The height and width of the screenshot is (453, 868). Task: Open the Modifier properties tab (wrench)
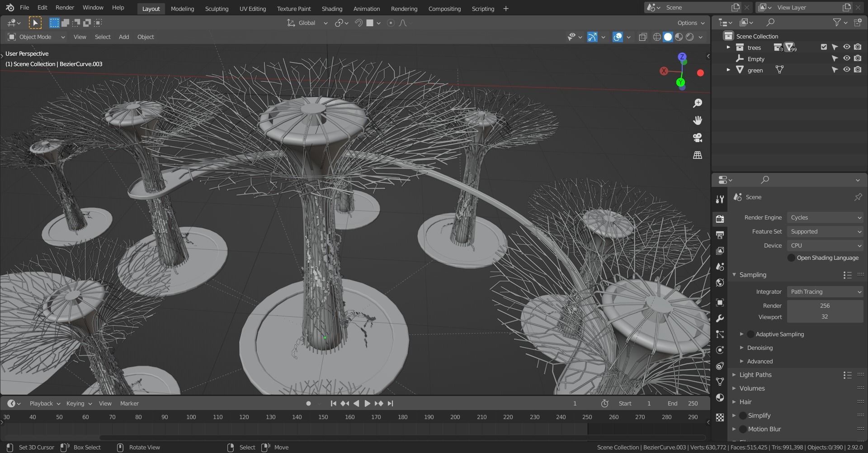720,318
